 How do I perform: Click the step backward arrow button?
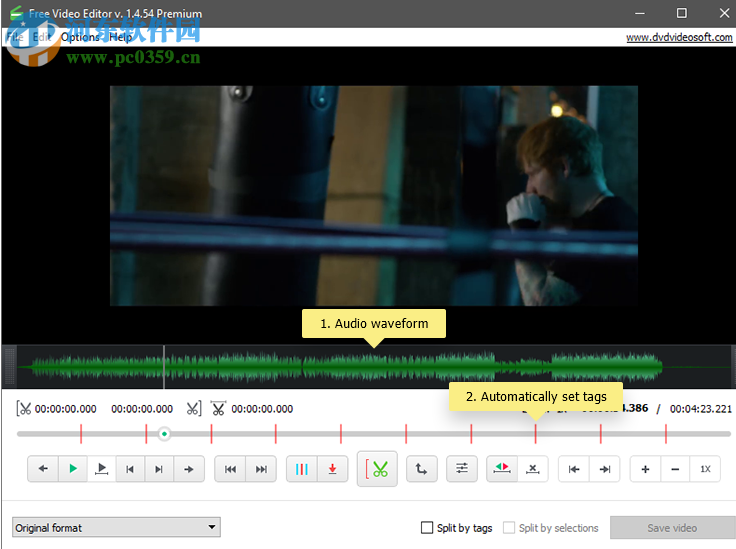click(43, 469)
